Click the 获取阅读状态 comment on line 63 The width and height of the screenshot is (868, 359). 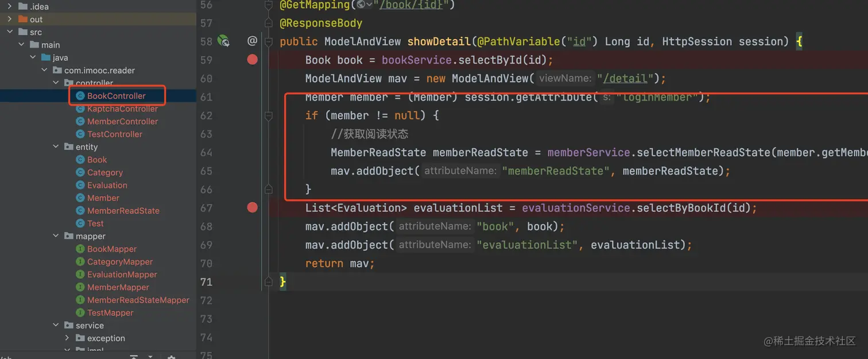click(x=370, y=134)
